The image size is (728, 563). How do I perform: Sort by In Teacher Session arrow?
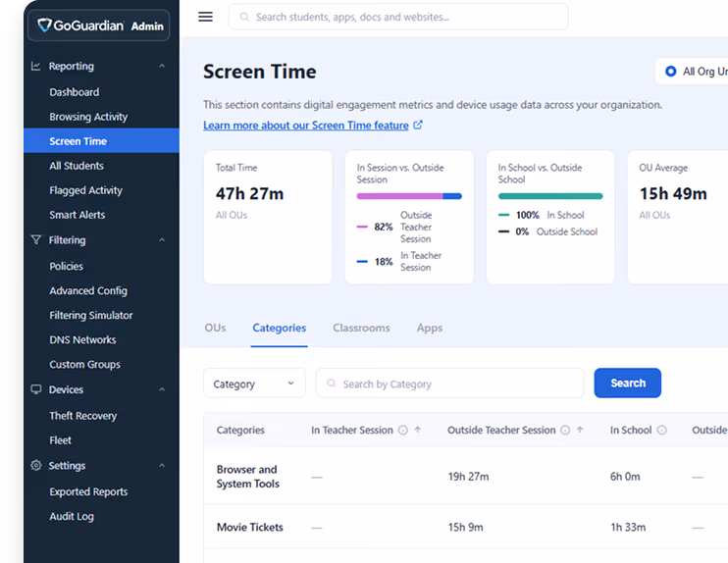(417, 430)
